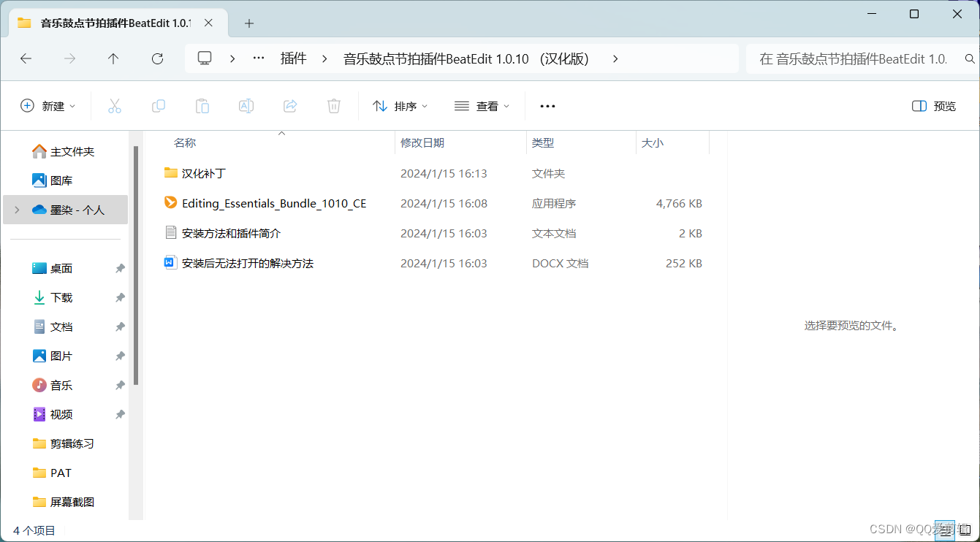980x542 pixels.
Task: Click the Share icon in toolbar
Action: 290,106
